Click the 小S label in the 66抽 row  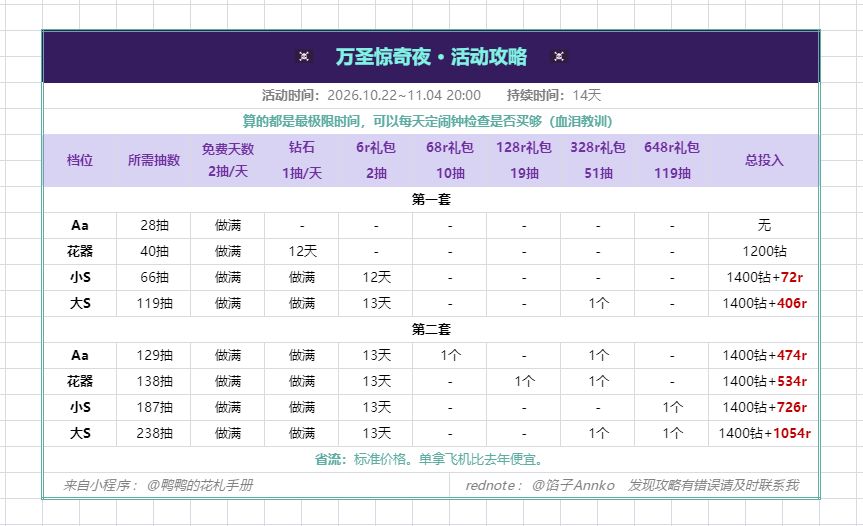(80, 277)
